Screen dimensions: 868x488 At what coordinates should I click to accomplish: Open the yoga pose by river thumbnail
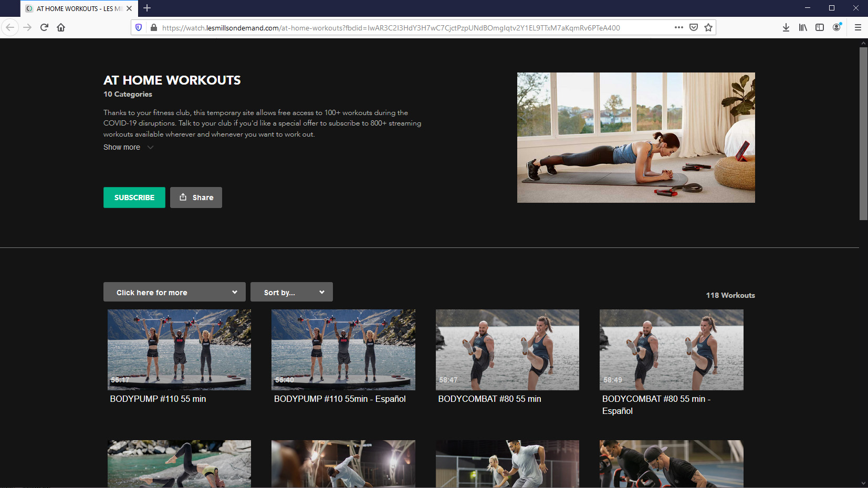coord(179,464)
